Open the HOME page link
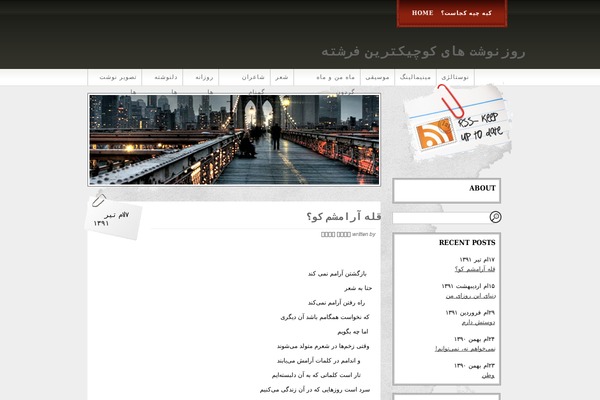 click(422, 13)
